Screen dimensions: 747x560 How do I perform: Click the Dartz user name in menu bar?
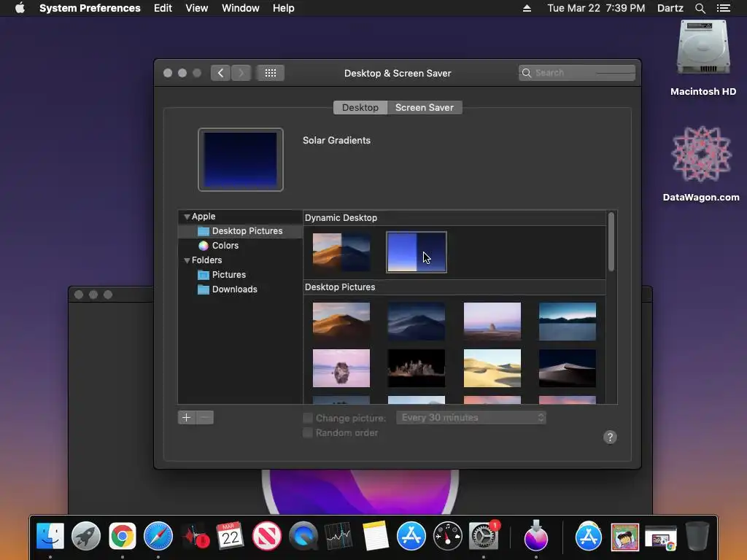[x=670, y=8]
